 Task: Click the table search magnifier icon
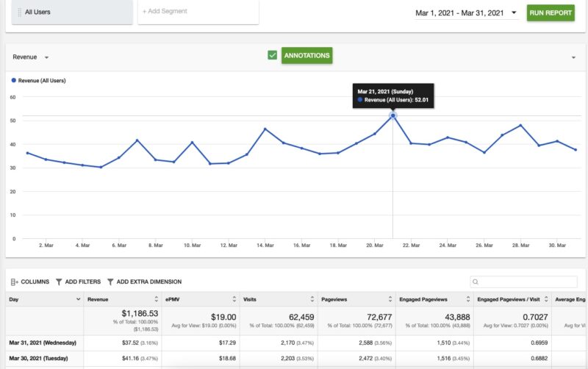pos(476,282)
